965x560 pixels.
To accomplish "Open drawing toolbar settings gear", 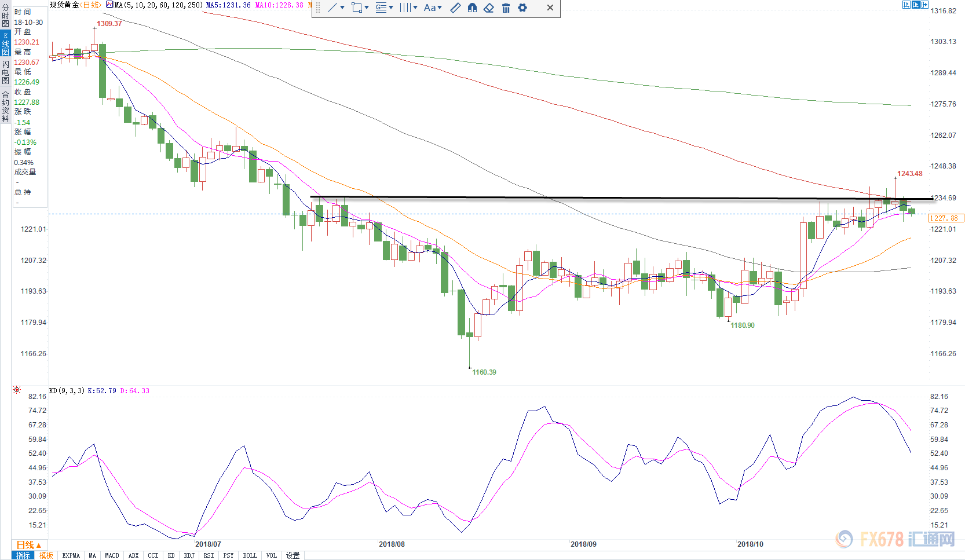I will [x=522, y=8].
